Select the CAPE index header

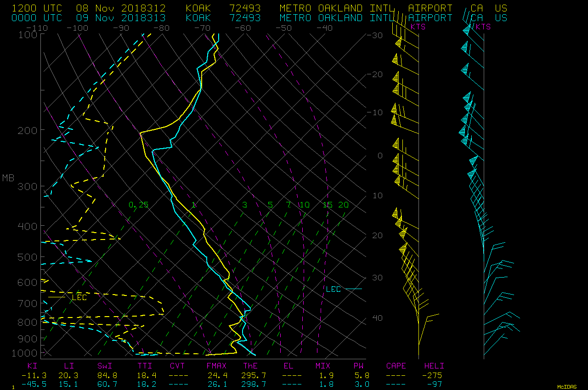(396, 366)
